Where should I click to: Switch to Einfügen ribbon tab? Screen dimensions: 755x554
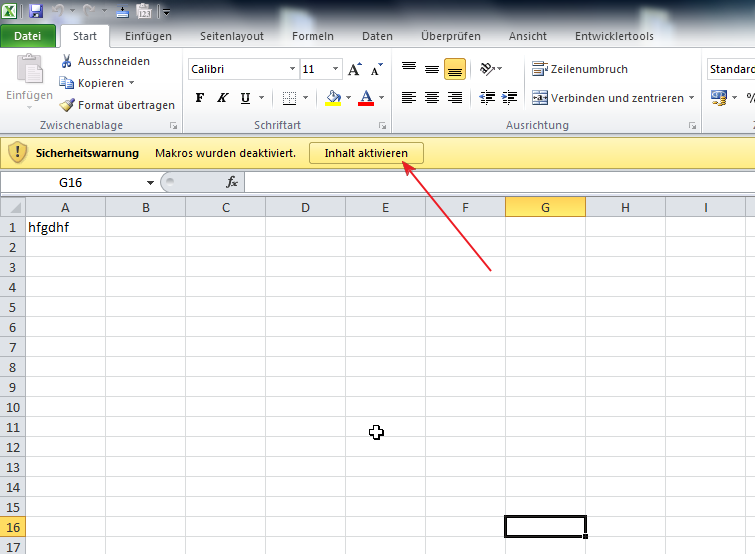pyautogui.click(x=148, y=36)
